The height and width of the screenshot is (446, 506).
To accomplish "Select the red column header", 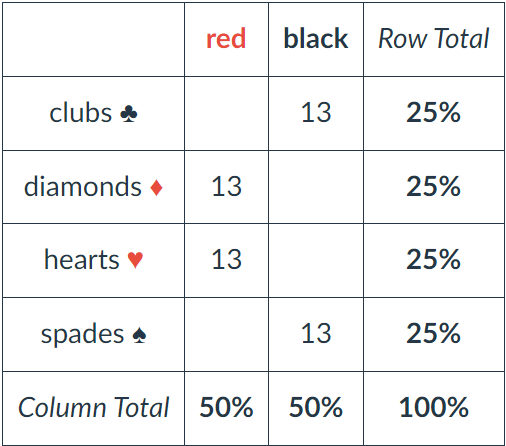I will (x=226, y=39).
